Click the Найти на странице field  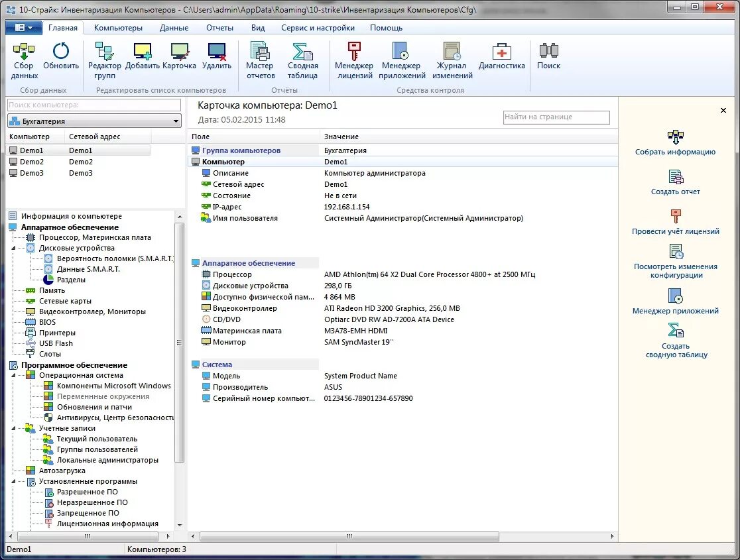(556, 117)
